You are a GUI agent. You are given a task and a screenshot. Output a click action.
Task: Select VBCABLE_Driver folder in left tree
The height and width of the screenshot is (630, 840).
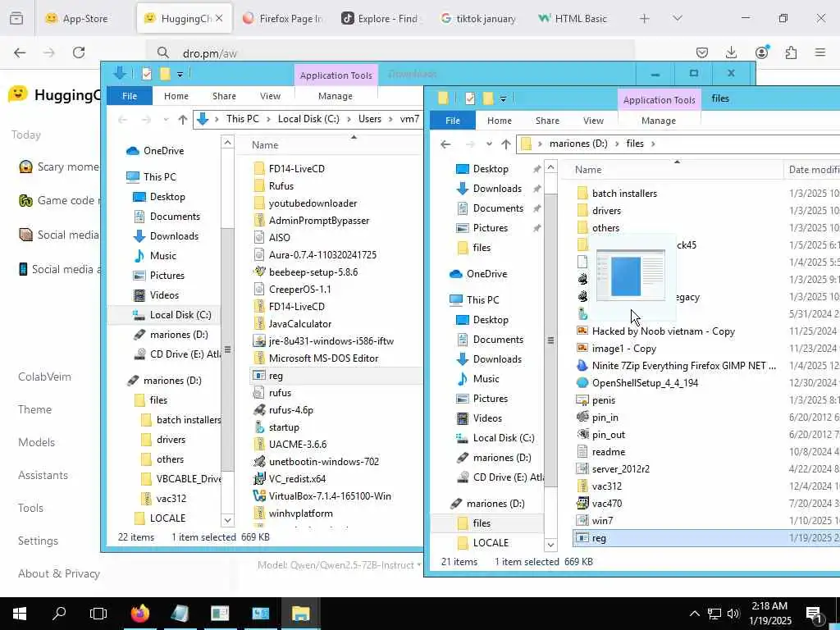point(188,478)
